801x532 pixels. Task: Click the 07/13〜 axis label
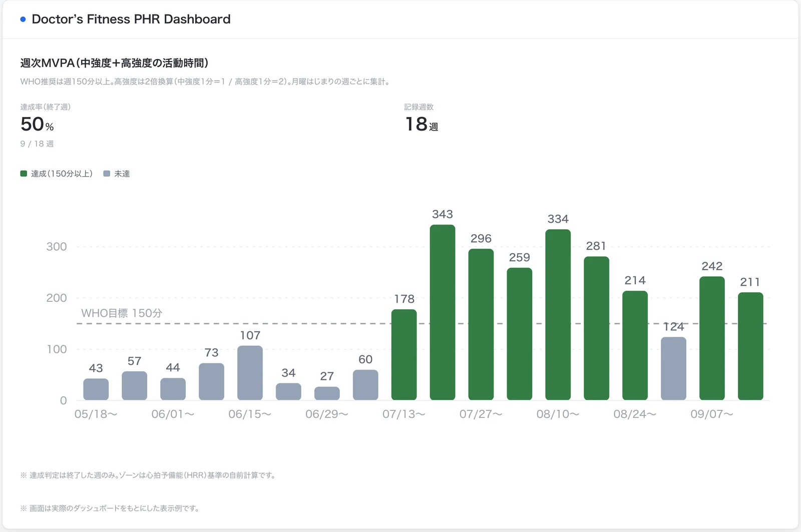(x=404, y=414)
